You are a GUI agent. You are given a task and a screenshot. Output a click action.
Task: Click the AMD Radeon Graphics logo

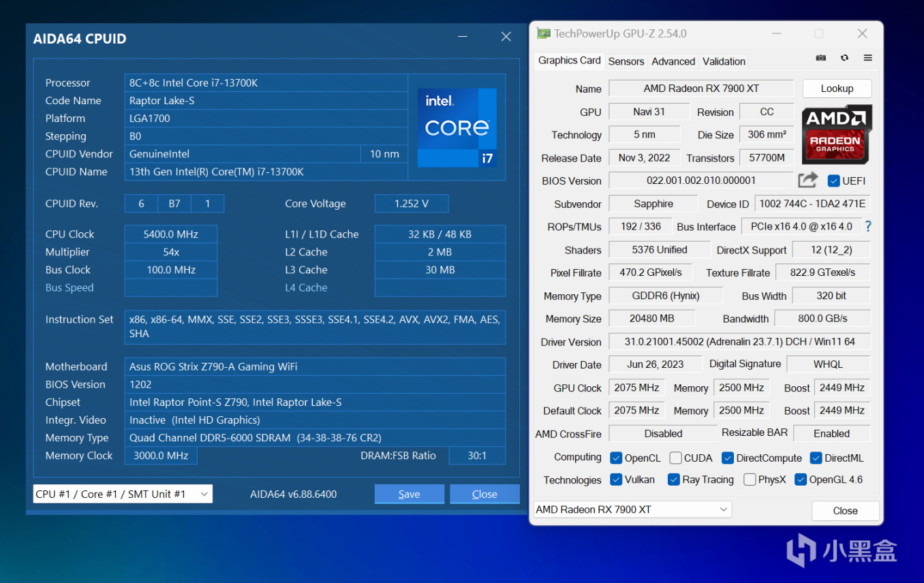836,133
